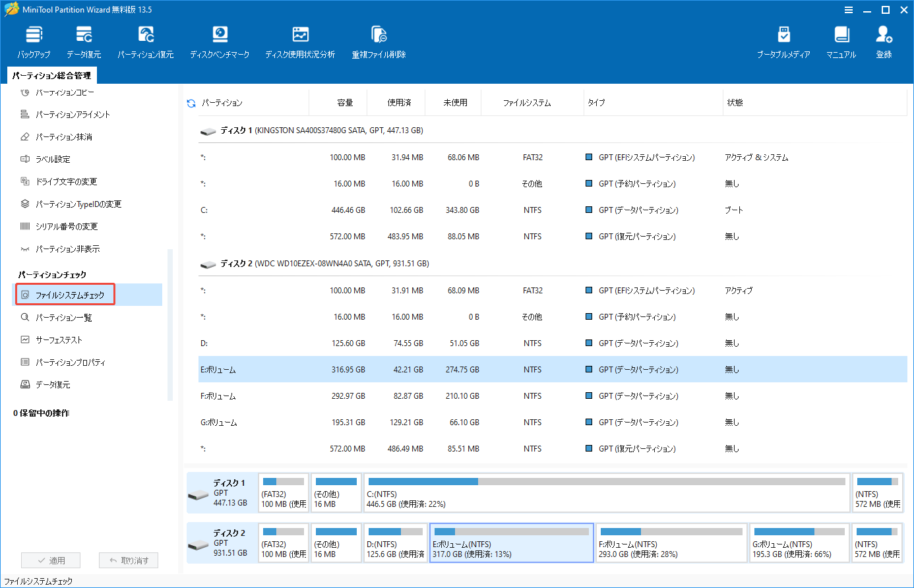Open the hamburger menu

[x=848, y=9]
